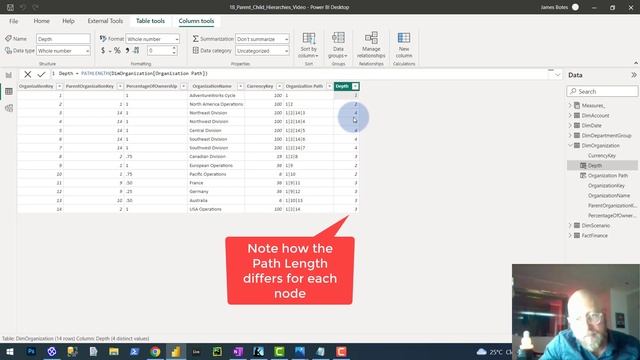Select the CurrencyKey field in Data pane
This screenshot has width=640, height=360.
point(602,156)
